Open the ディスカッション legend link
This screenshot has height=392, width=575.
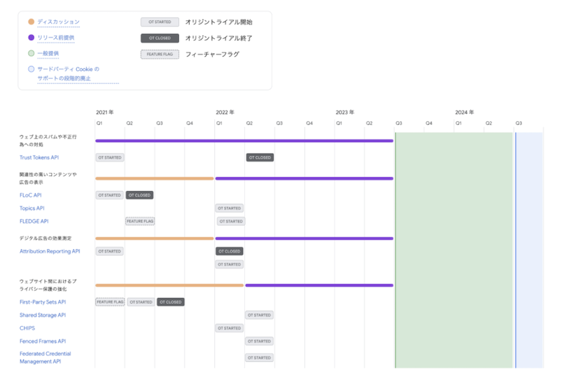pyautogui.click(x=58, y=22)
